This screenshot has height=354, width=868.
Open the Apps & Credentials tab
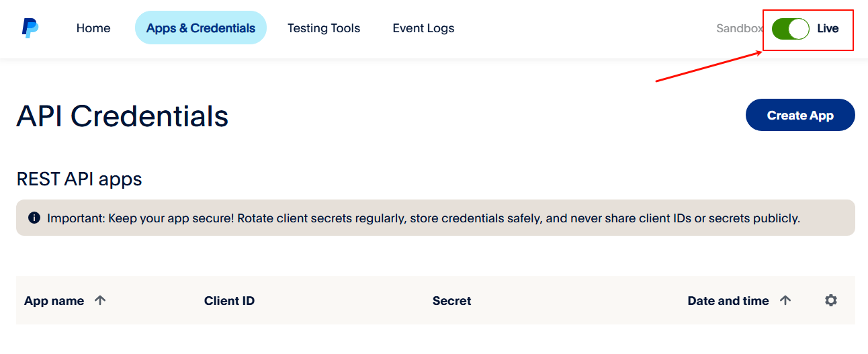(201, 28)
